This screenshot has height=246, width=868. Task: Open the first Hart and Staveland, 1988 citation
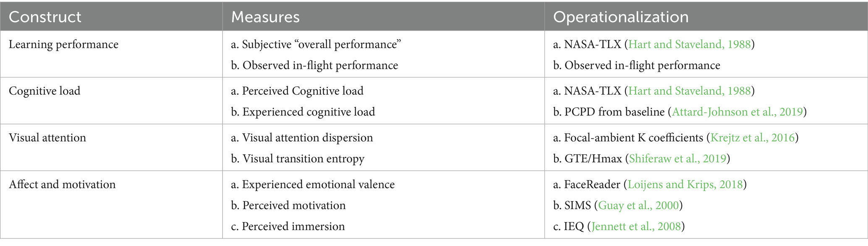pos(689,44)
